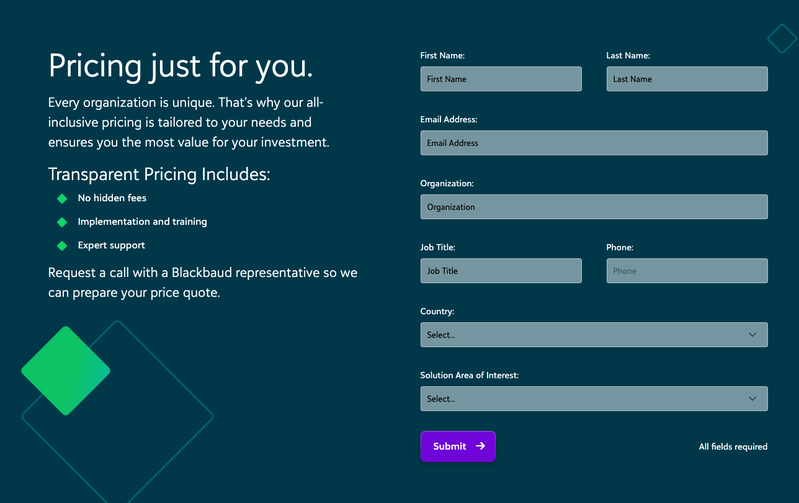Click the 'Pricing just for you.' heading
The image size is (799, 503).
coord(180,66)
